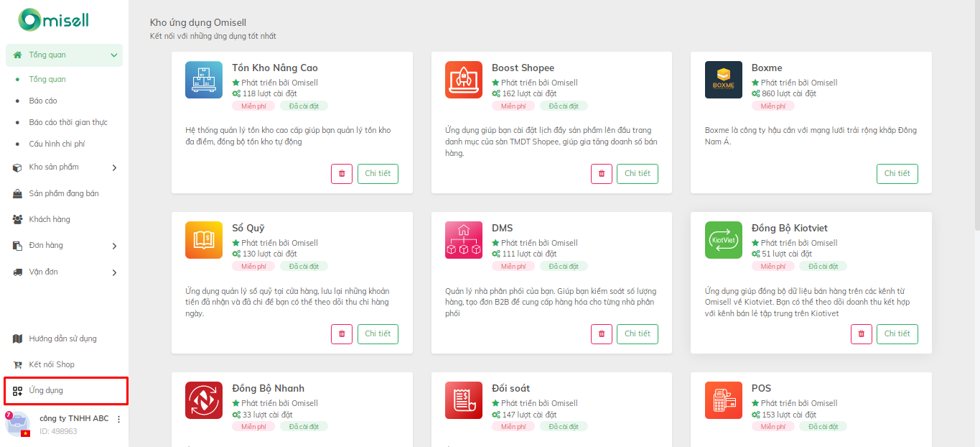Delete the DMS app
The image size is (980, 447).
tap(602, 334)
